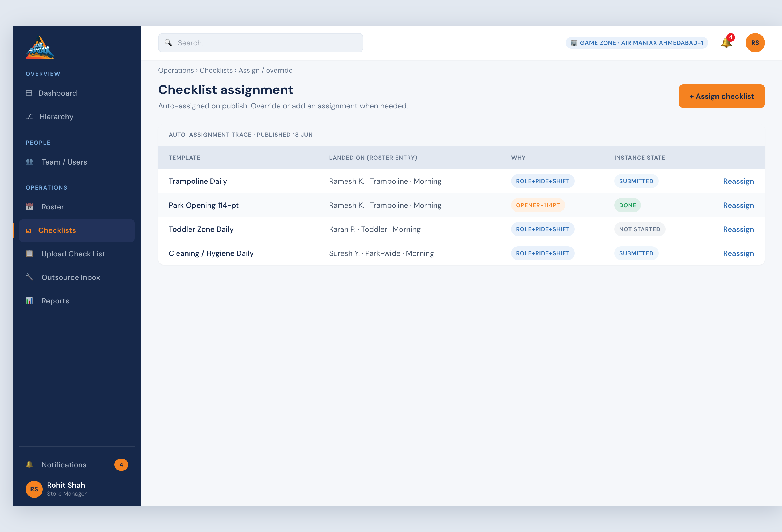782x532 pixels.
Task: Click the Hierarchy sidebar icon
Action: click(30, 116)
